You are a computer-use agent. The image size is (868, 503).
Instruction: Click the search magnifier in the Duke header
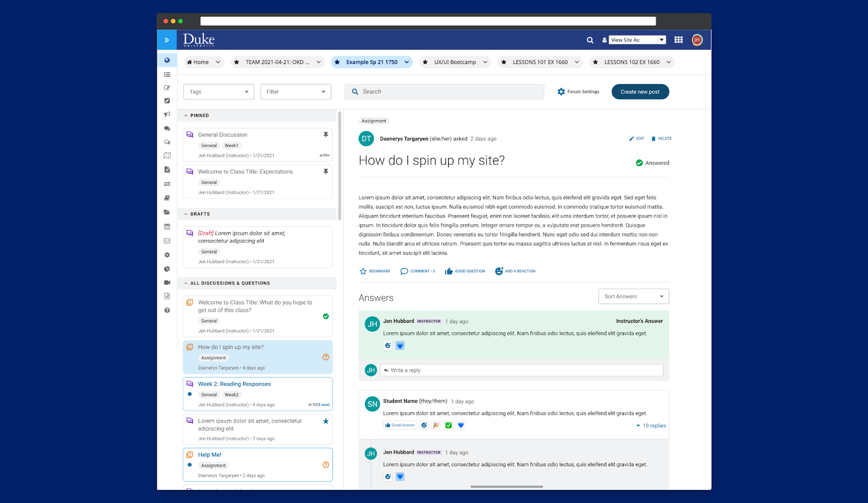pos(590,40)
